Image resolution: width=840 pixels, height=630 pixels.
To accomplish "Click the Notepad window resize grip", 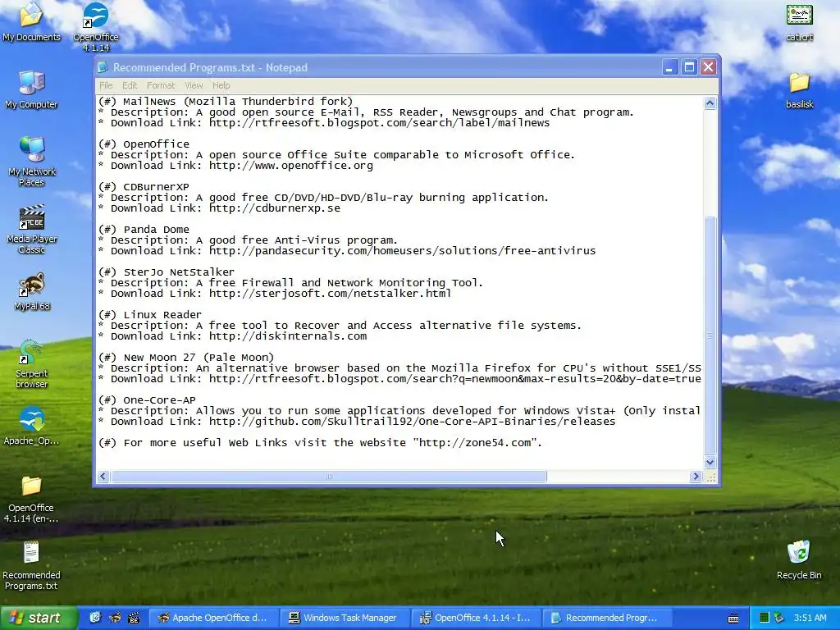I will pos(710,477).
